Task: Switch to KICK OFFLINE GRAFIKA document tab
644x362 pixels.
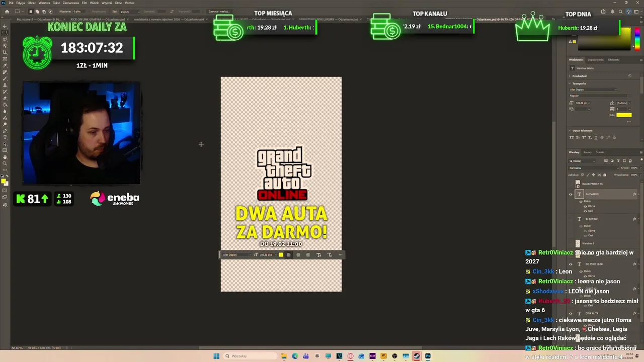Action: [x=98, y=19]
